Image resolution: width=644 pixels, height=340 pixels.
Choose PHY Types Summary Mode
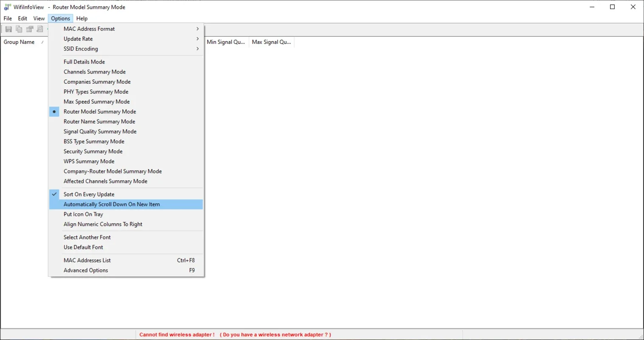click(x=126, y=92)
